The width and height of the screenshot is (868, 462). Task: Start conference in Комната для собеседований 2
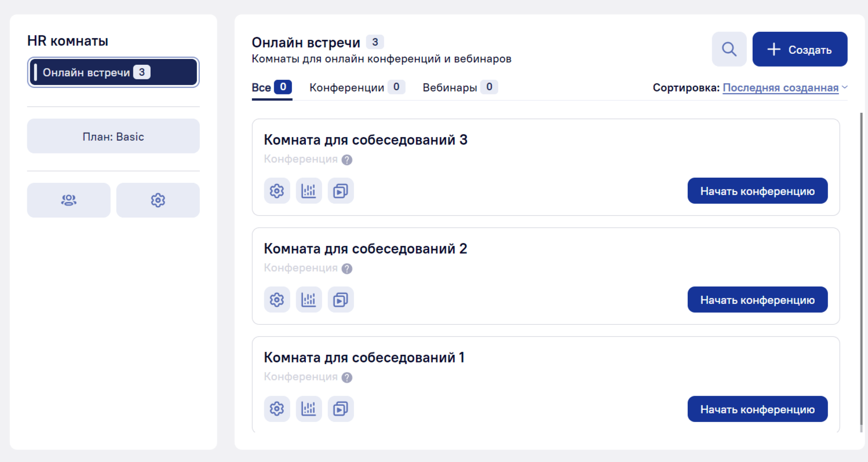757,300
